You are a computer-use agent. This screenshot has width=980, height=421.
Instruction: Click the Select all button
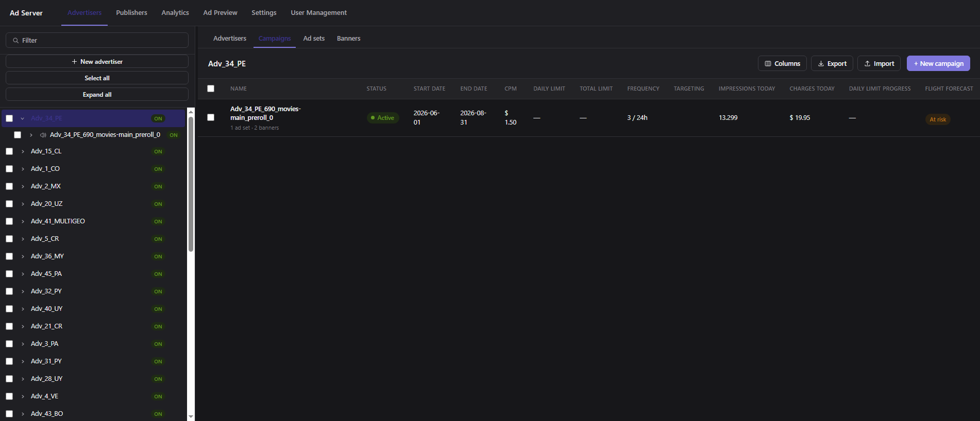click(97, 78)
